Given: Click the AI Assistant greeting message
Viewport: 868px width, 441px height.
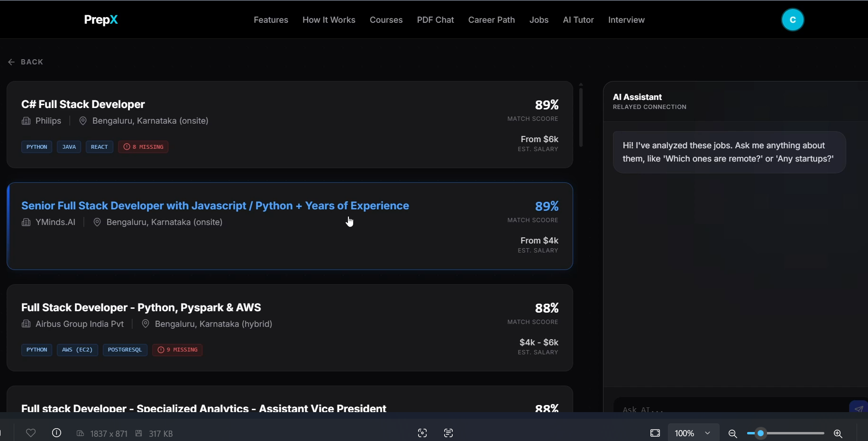Looking at the screenshot, I should pos(729,152).
